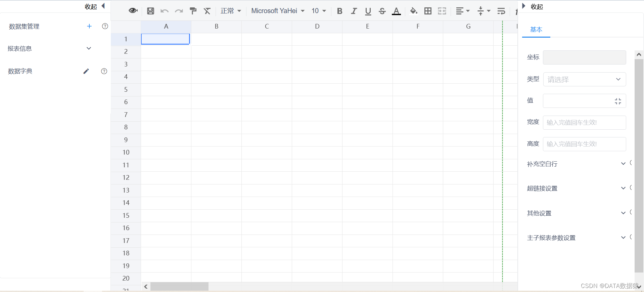Image resolution: width=644 pixels, height=292 pixels.
Task: Save the report with the disk icon
Action: pyautogui.click(x=150, y=11)
